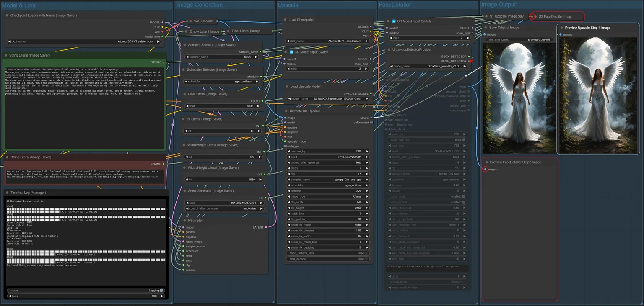Open ckpt_name dropdown showing Atomix SD3 V1.safetensors
The image size is (644, 306).
pyautogui.click(x=84, y=41)
